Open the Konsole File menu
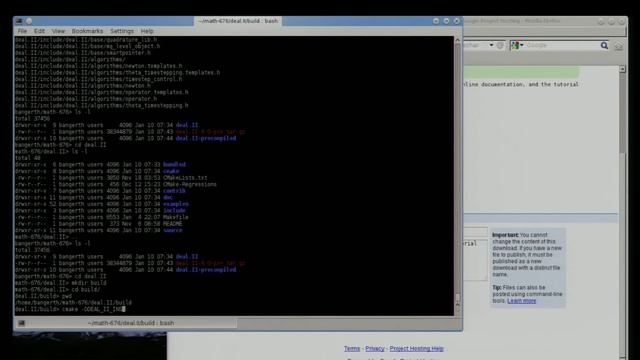The width and height of the screenshot is (640, 360). tap(22, 31)
